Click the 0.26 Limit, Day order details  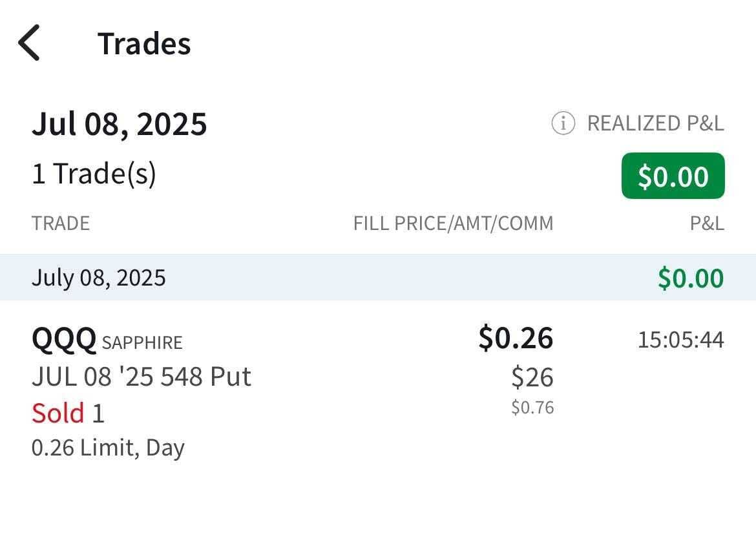(108, 448)
